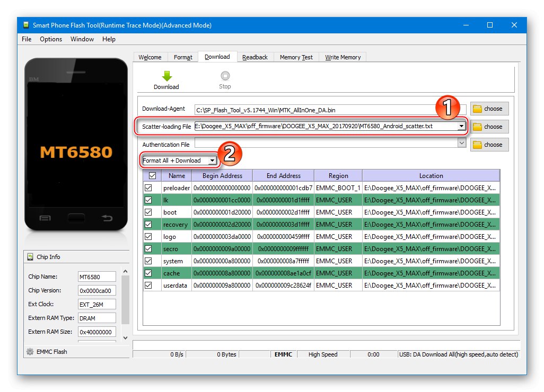The image size is (544, 392).
Task: Switch to the Readback tab
Action: tap(255, 57)
